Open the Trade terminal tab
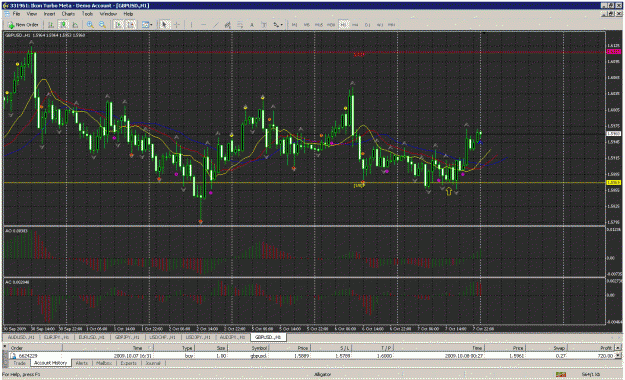 pos(20,363)
